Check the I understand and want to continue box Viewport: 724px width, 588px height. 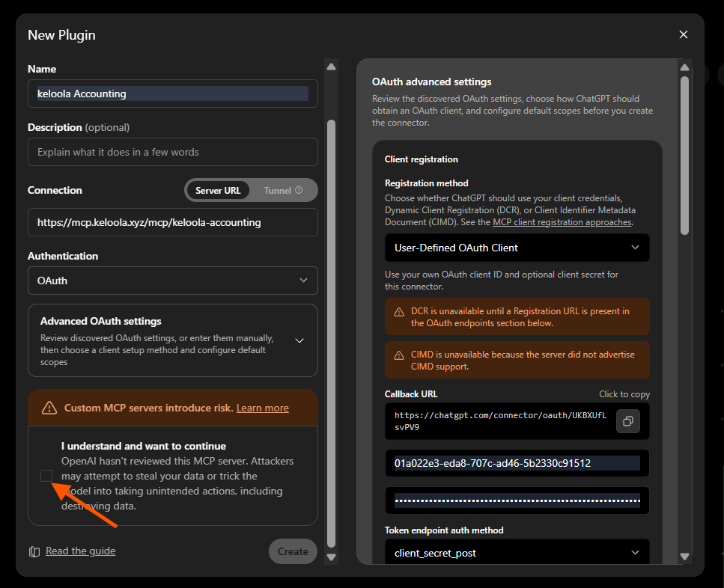tap(46, 476)
